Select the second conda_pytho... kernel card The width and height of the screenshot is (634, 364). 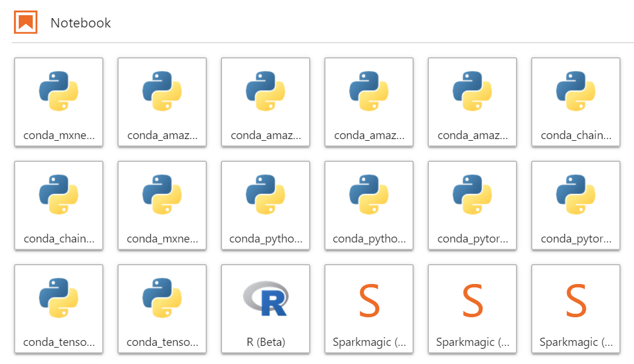[x=369, y=206]
